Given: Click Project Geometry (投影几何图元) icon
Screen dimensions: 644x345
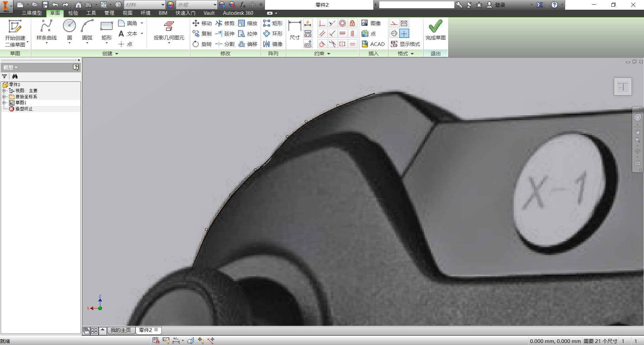Looking at the screenshot, I should [x=169, y=26].
